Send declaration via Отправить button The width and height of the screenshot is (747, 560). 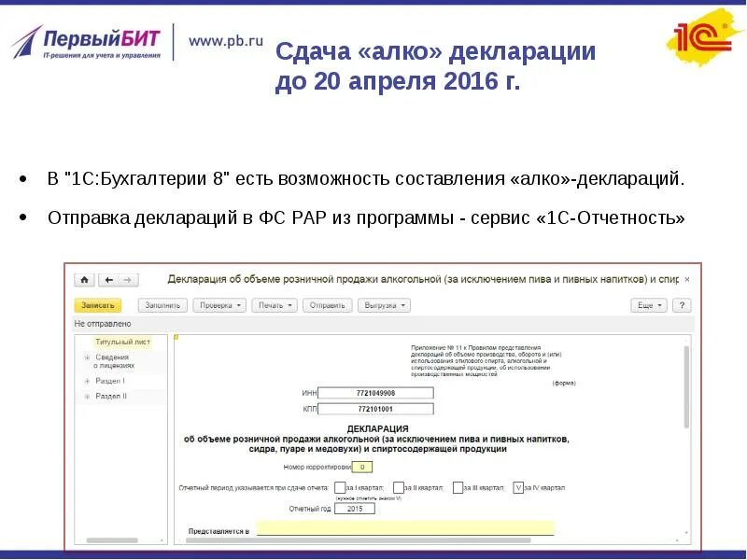[x=328, y=305]
